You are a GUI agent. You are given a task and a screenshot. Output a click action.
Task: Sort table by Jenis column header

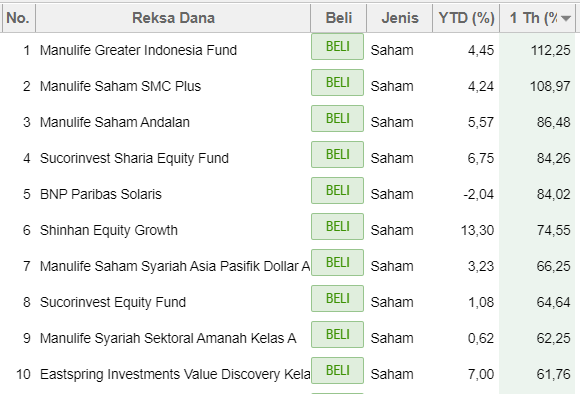400,18
